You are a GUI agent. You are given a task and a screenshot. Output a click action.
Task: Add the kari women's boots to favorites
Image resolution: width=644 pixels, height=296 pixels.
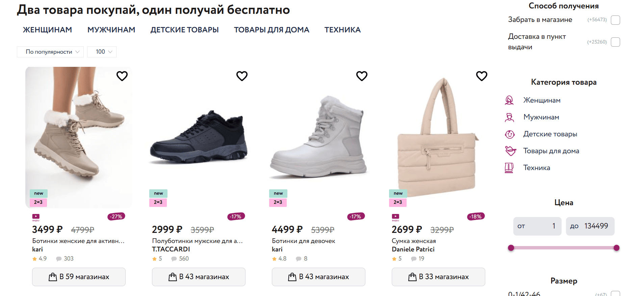coord(122,76)
